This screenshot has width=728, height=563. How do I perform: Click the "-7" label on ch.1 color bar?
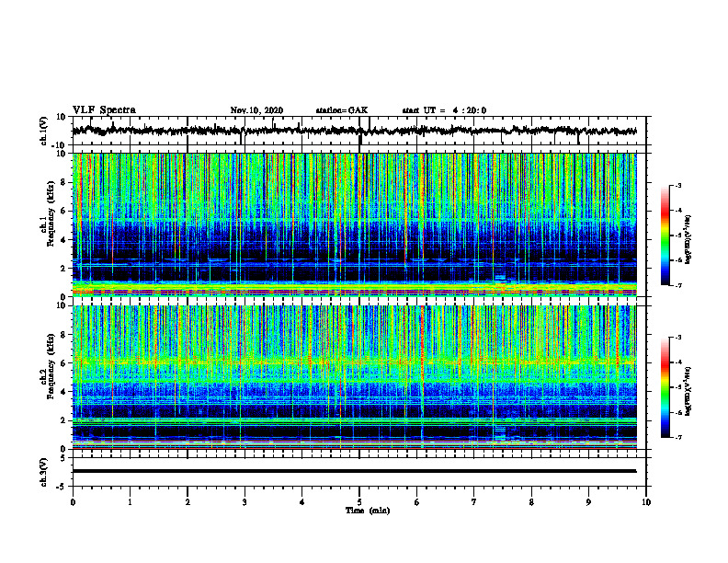coord(677,285)
